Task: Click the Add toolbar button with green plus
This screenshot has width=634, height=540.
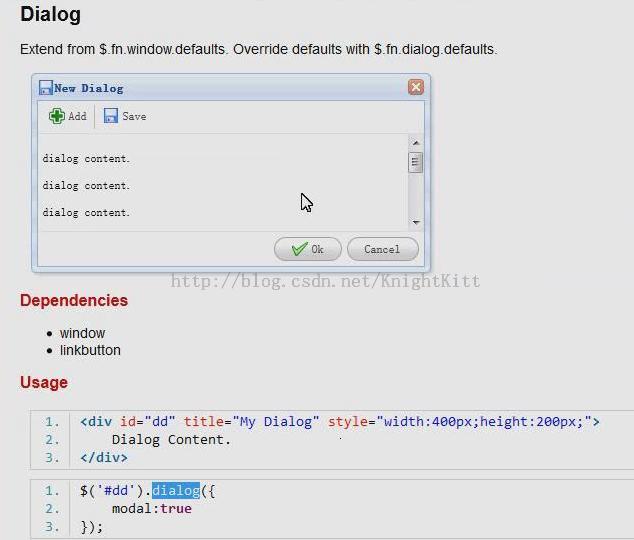Action: pyautogui.click(x=68, y=116)
